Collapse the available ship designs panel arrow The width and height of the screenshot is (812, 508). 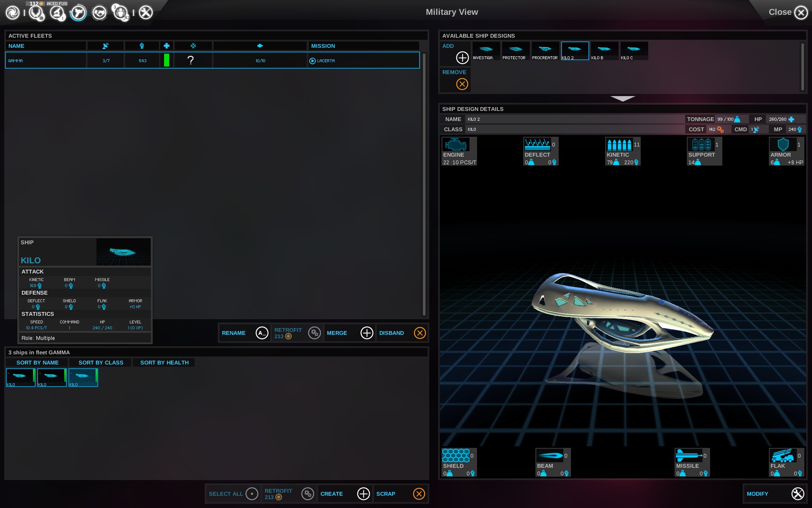click(623, 99)
